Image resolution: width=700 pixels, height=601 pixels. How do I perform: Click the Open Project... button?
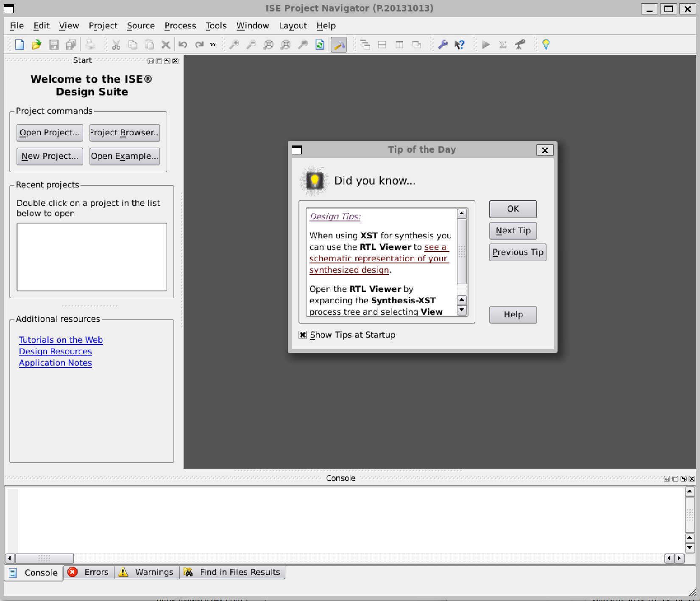pos(50,132)
